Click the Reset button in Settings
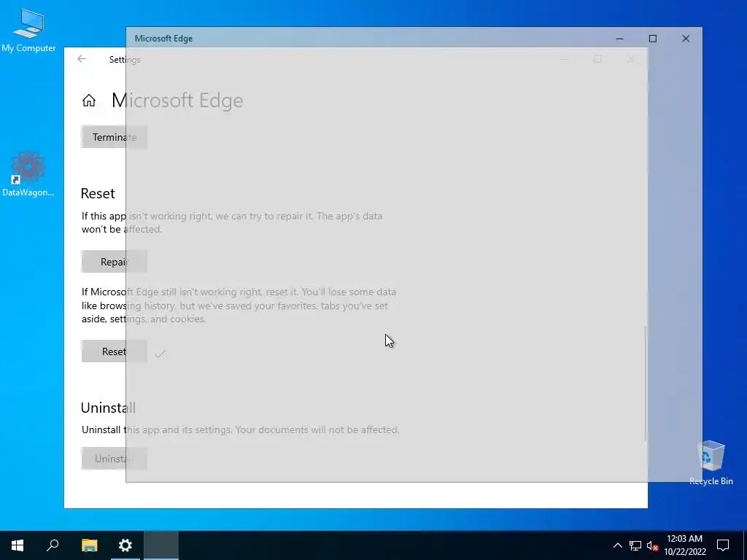Image resolution: width=747 pixels, height=560 pixels. pos(115,351)
